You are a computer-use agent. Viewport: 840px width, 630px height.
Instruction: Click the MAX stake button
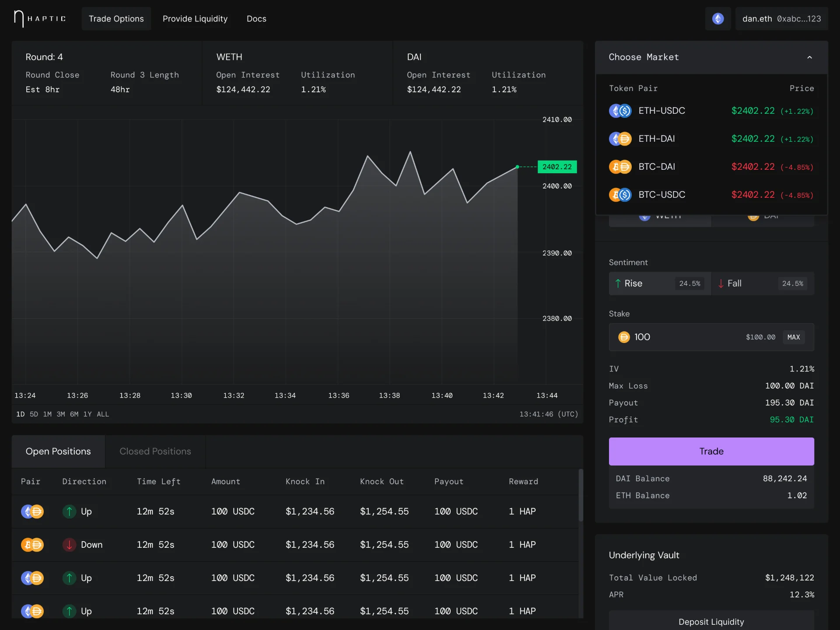pyautogui.click(x=794, y=337)
